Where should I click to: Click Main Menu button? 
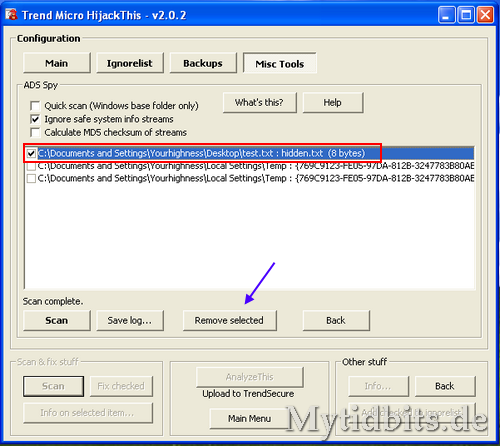click(249, 418)
